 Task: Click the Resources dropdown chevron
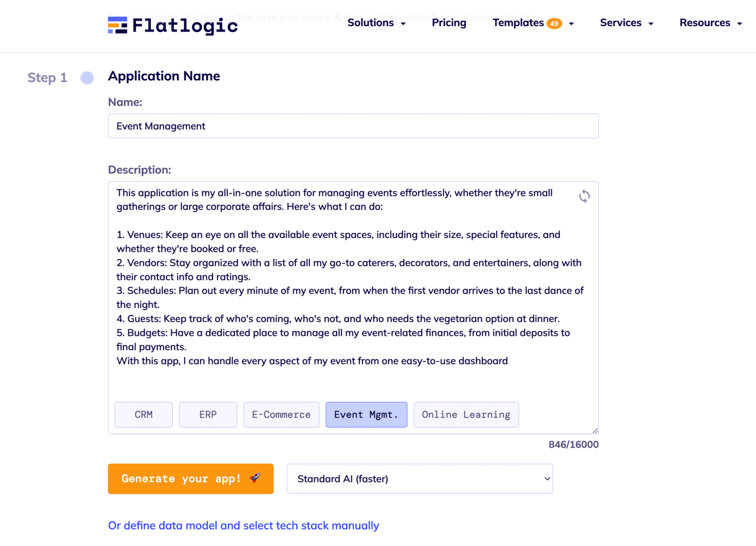point(739,23)
